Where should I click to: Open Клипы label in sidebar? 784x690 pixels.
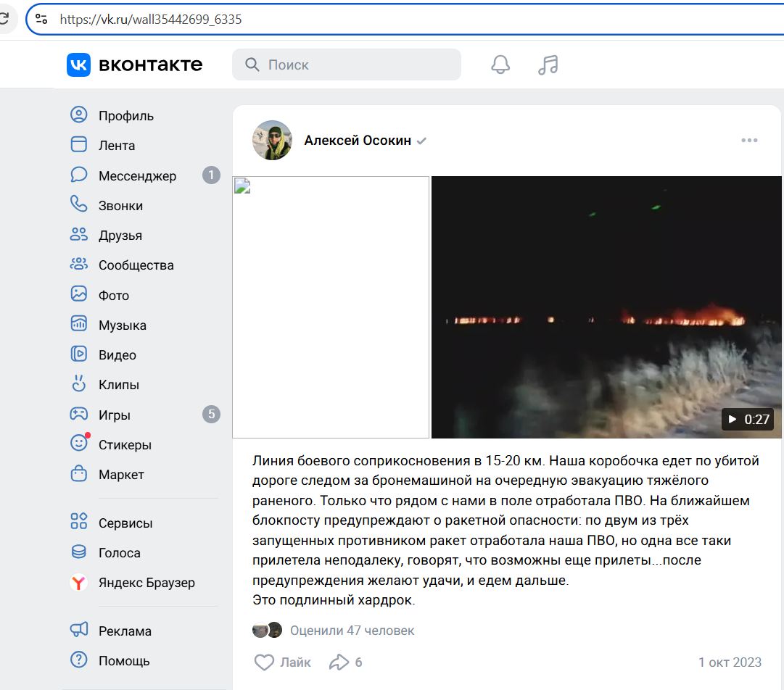118,385
